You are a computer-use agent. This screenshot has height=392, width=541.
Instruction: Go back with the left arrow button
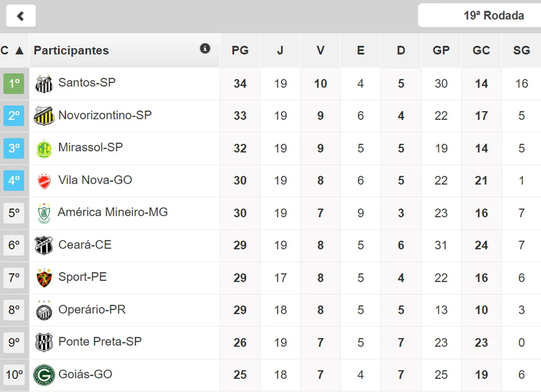click(x=21, y=16)
